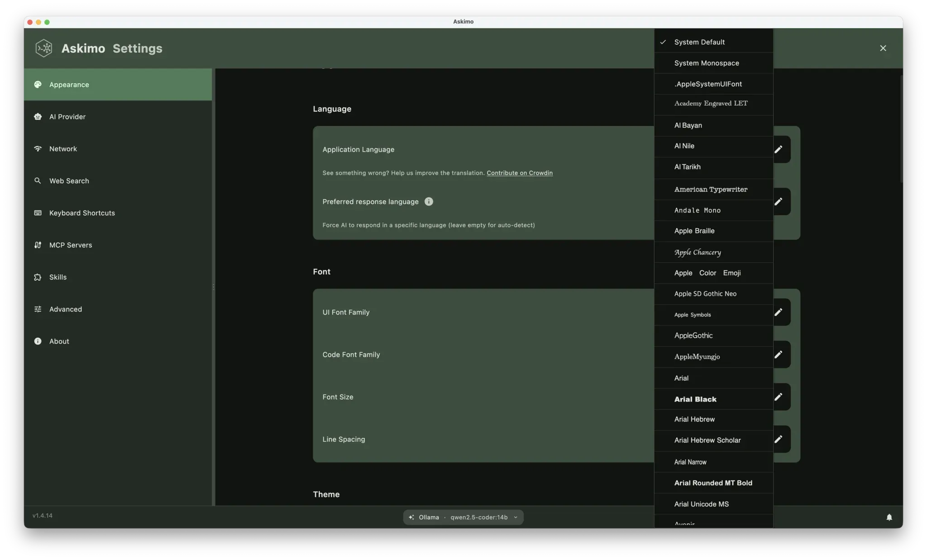Image resolution: width=927 pixels, height=560 pixels.
Task: Switch to the Web Search settings tab
Action: pyautogui.click(x=118, y=181)
